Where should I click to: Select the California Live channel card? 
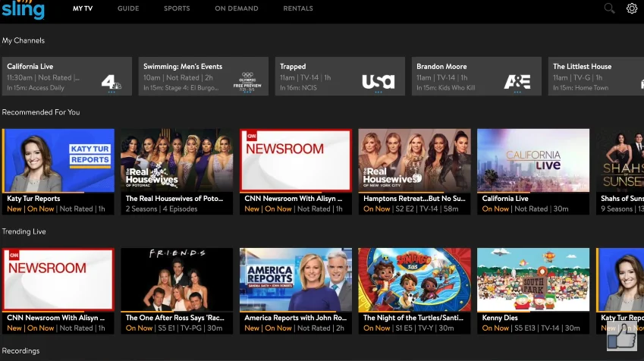pyautogui.click(x=67, y=77)
